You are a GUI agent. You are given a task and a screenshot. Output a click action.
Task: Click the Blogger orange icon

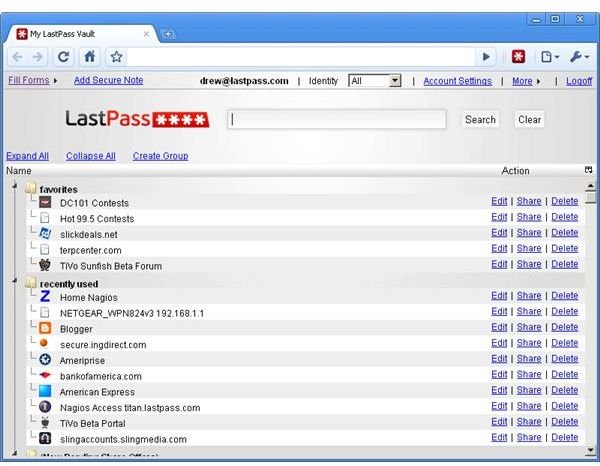pos(45,328)
